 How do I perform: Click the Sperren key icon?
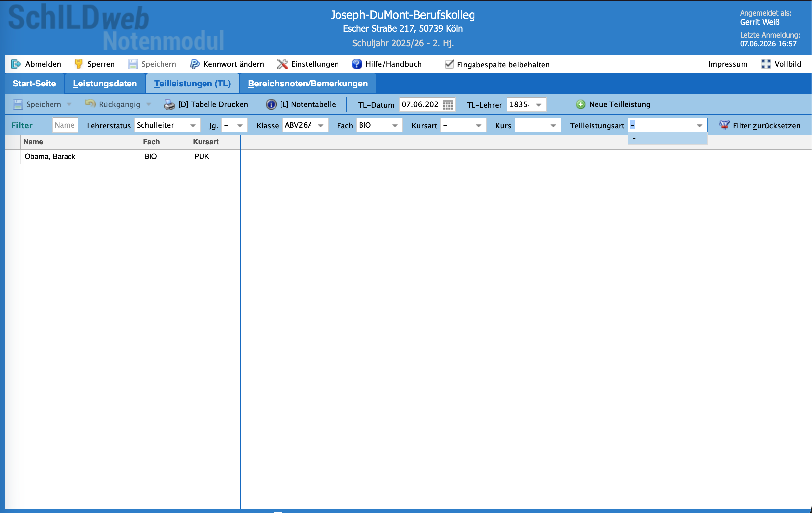click(x=78, y=64)
